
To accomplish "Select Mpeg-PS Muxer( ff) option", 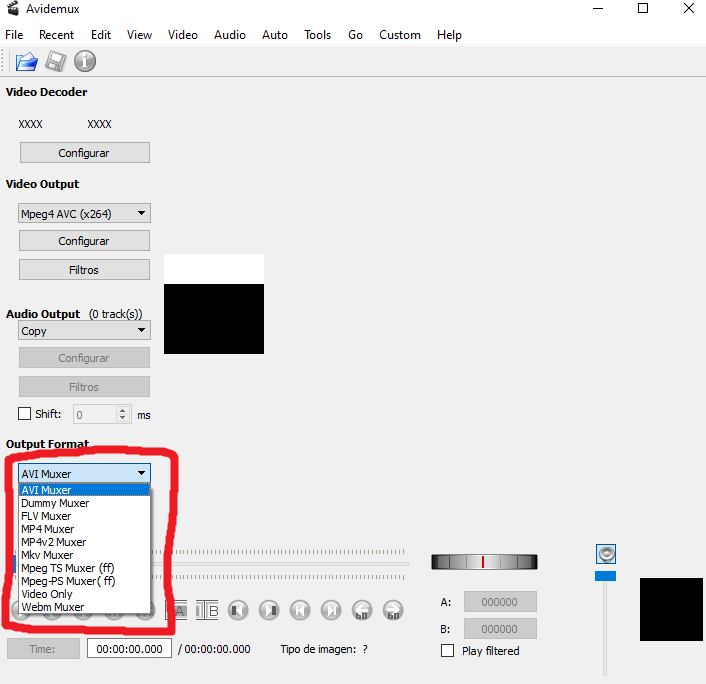I will 84,581.
